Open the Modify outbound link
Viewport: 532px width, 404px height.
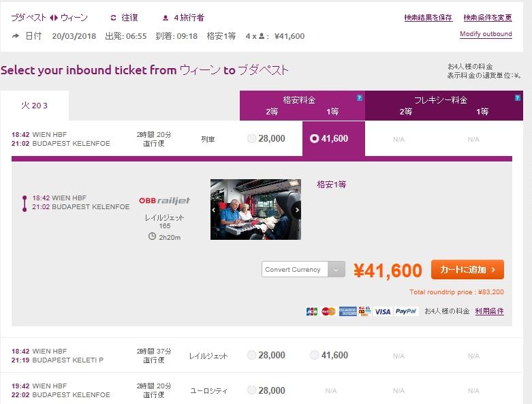tap(486, 34)
